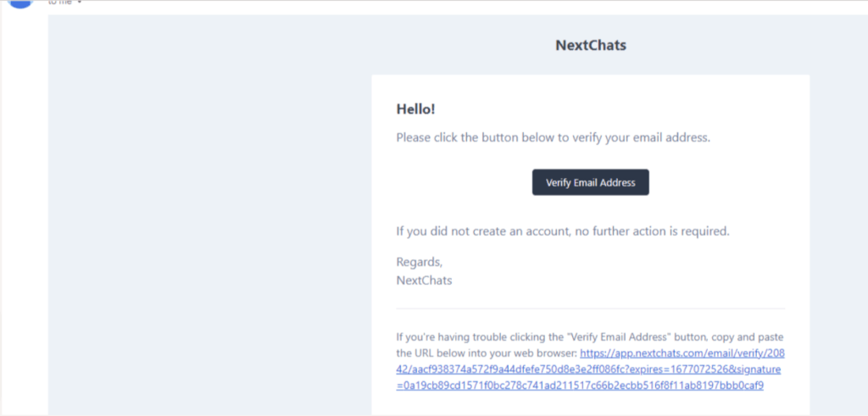Image resolution: width=868 pixels, height=416 pixels.
Task: Click the NextChats signature under Regards
Action: [424, 280]
